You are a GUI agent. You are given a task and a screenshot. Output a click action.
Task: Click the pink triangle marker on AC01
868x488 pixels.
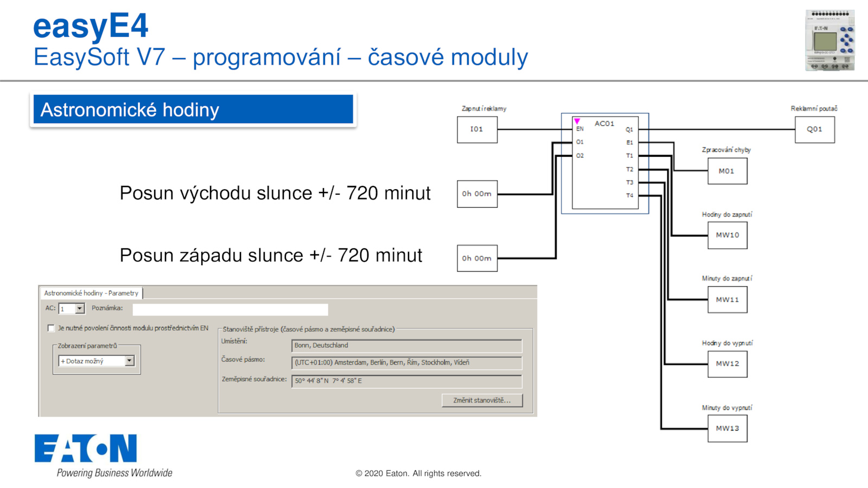(x=577, y=121)
